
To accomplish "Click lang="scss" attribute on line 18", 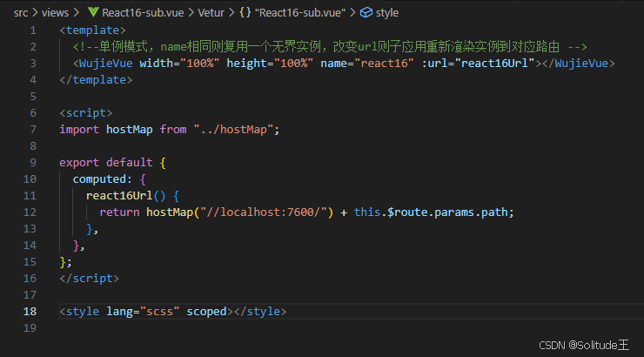I will 143,312.
